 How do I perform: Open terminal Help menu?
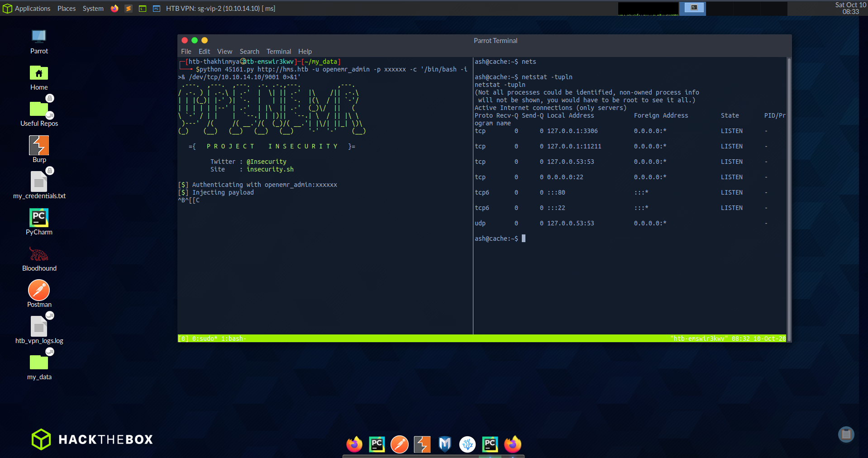click(305, 52)
